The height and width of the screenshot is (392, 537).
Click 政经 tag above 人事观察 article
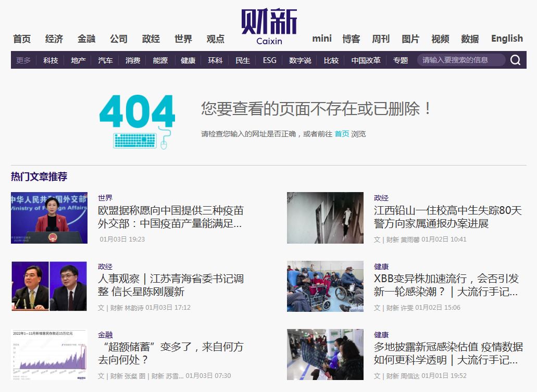[105, 267]
